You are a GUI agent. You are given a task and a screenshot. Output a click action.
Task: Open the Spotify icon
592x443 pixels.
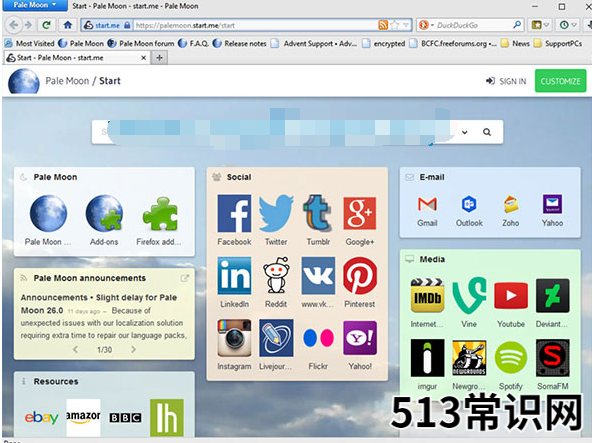point(510,358)
